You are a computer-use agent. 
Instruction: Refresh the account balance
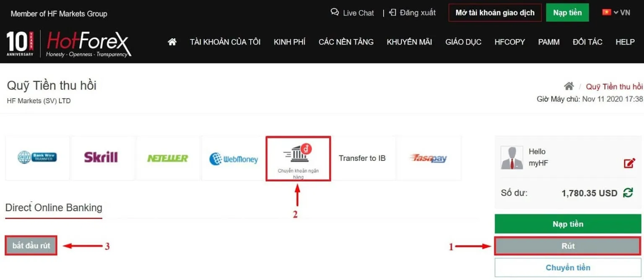point(628,193)
